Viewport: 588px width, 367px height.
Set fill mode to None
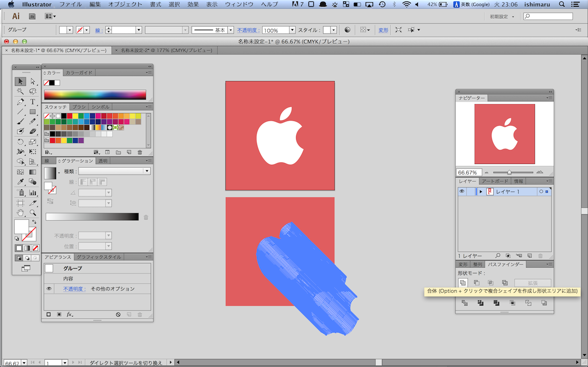pos(35,248)
